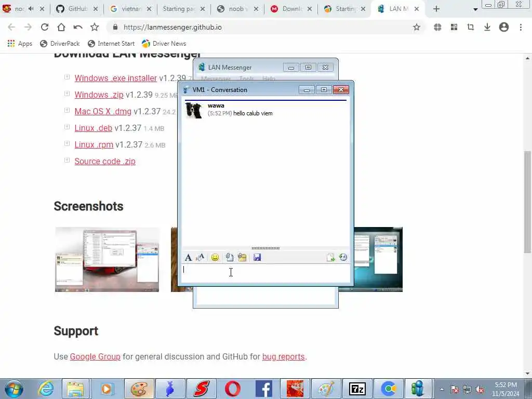
Task: Click the globe extension icon in the browser toolbar
Action: 437,27
